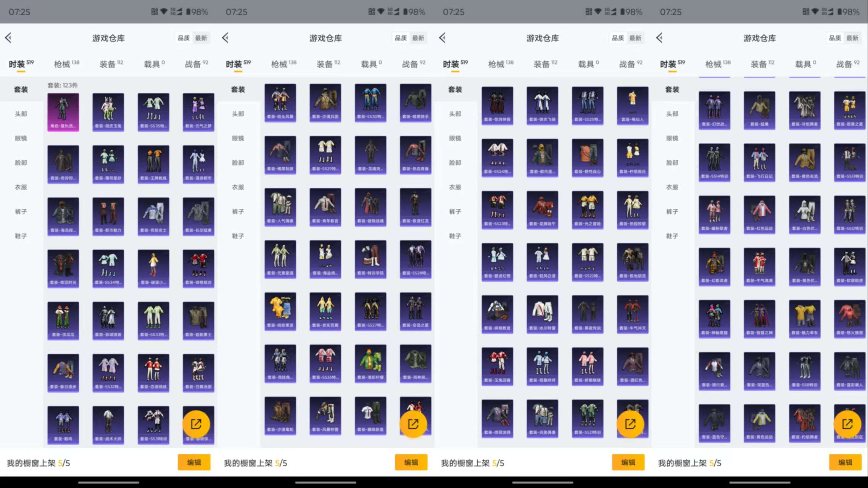Select the 套装-SS14特训 outfit icon

[x=715, y=162]
